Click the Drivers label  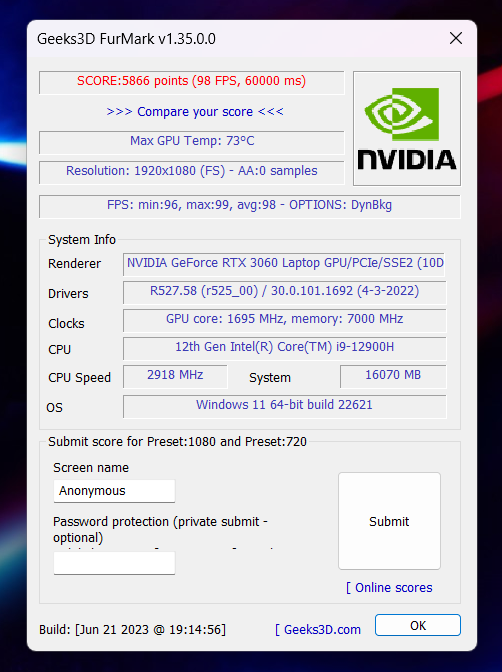[68, 294]
